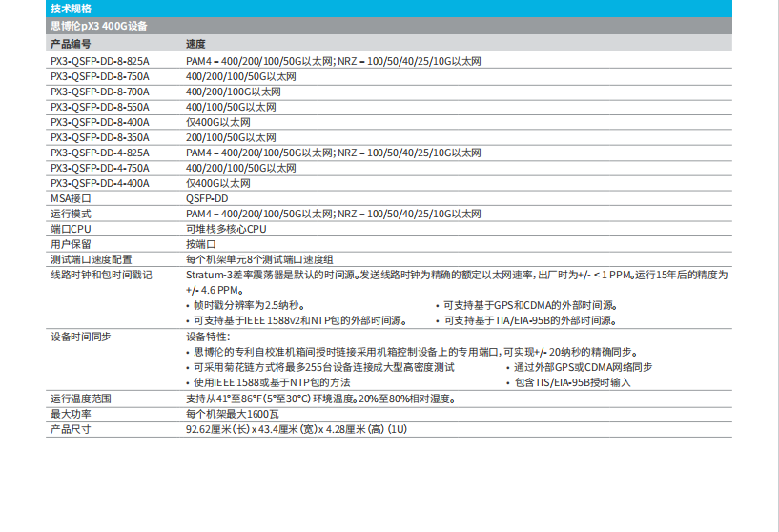Click the MSA接口 row label
The height and width of the screenshot is (532, 779).
[70, 198]
